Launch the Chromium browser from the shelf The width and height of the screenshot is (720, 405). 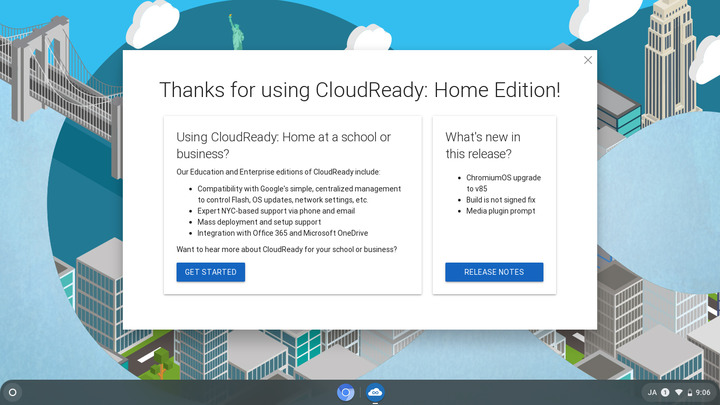pos(346,392)
